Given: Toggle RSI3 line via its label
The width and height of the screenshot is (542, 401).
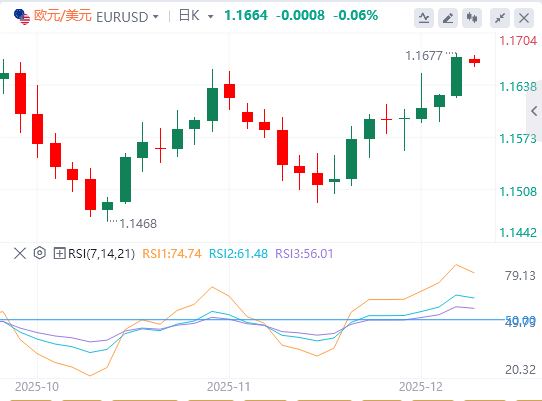Looking at the screenshot, I should click(304, 254).
